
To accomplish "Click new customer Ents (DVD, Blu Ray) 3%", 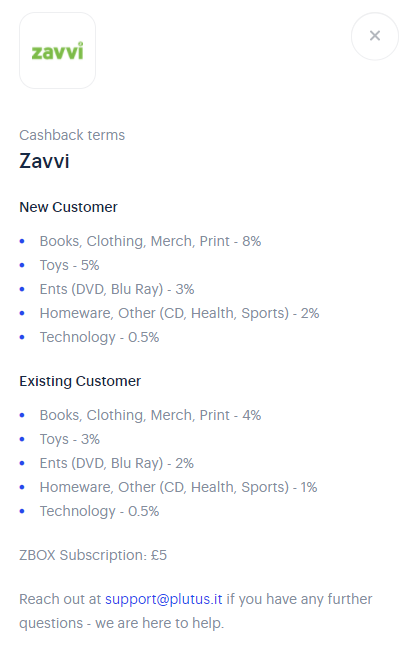I will click(117, 289).
